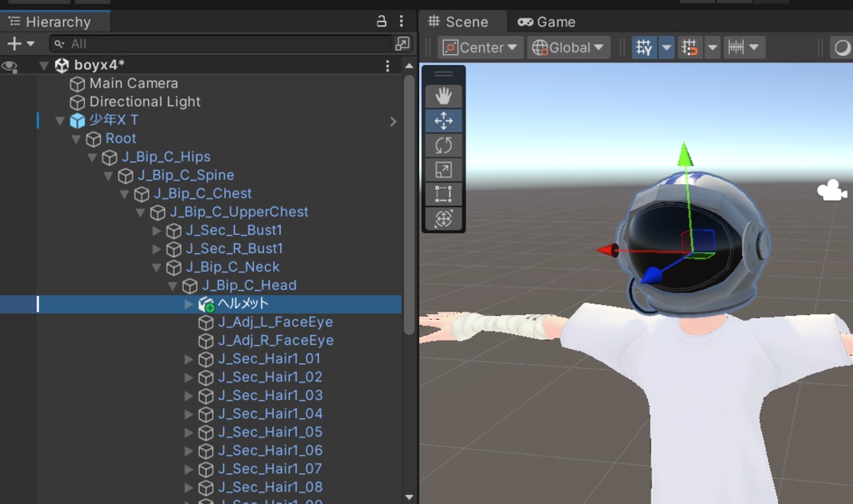Collapse J_Bip_C_Head node
Viewport: 853px width, 504px height.
(172, 286)
